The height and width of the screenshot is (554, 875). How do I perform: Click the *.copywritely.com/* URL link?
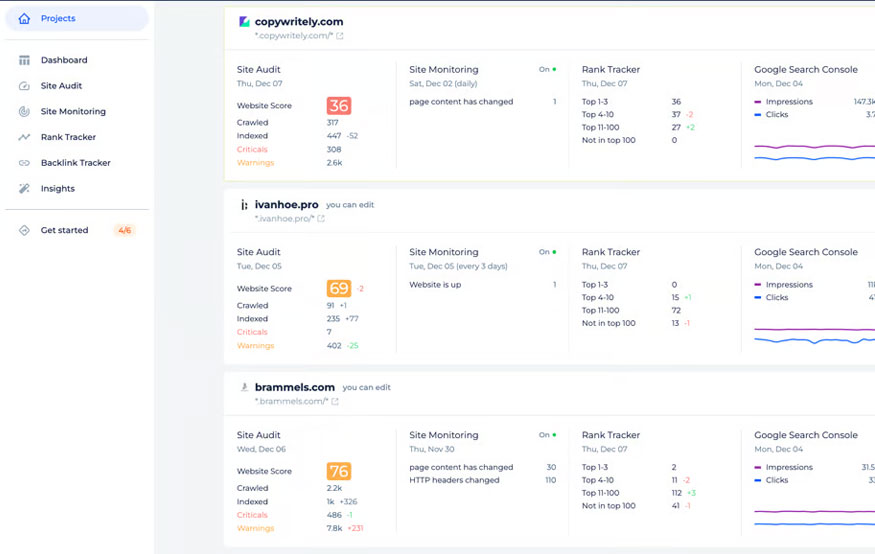coord(294,36)
